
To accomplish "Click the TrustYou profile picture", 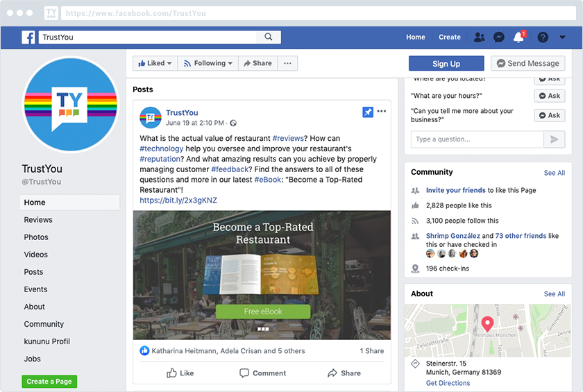I will 71,104.
